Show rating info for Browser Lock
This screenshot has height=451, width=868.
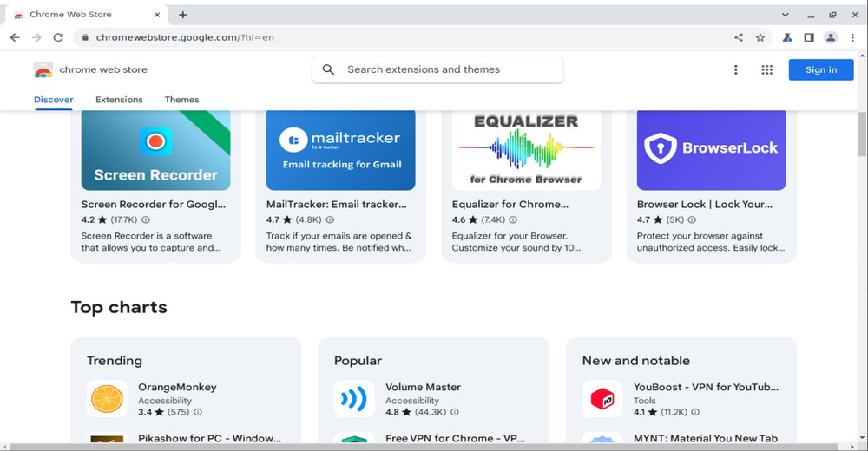point(692,219)
